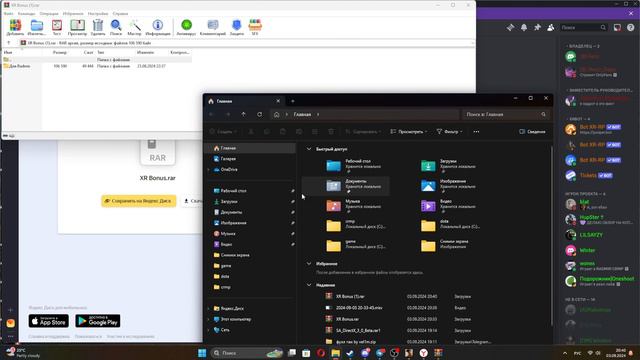Image resolution: width=640 pixels, height=360 pixels.
Task: Click the Refresh button in Explorer
Action: point(260,114)
